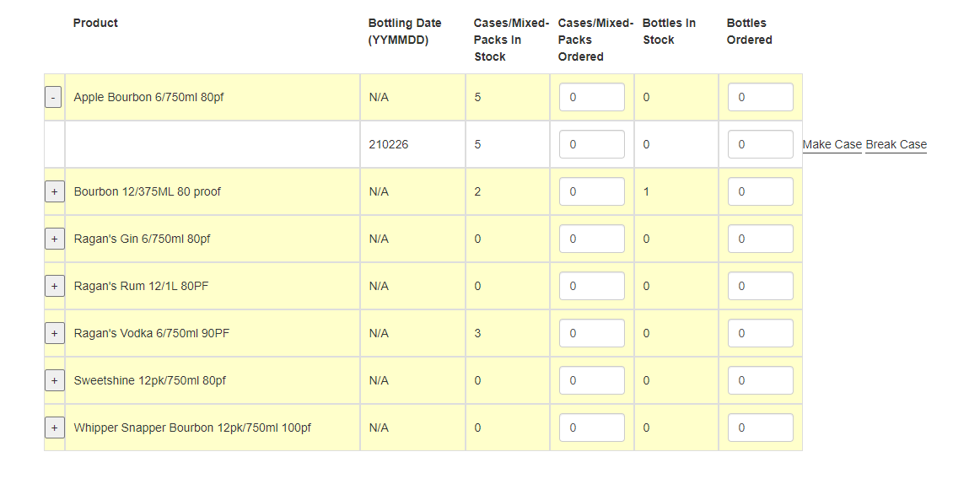Collapse the Apple Bourbon 6/750ml row
The width and height of the screenshot is (980, 484).
coord(53,98)
